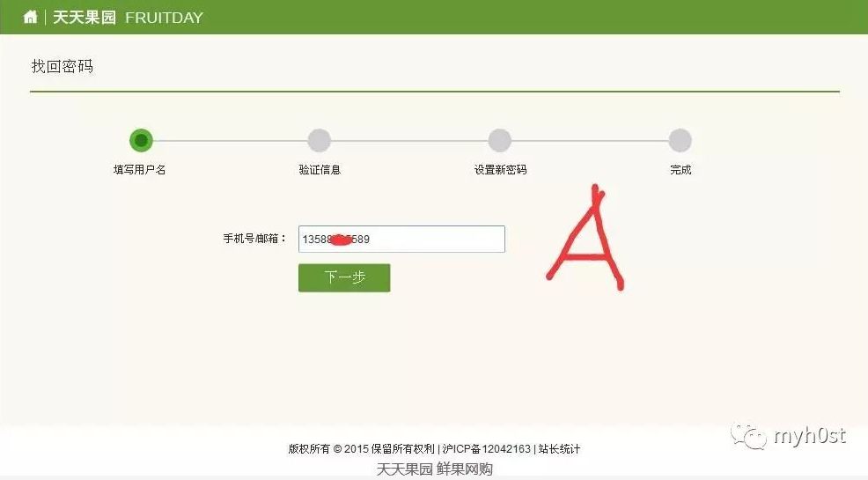The image size is (868, 480).
Task: Open the 站长统计 footer link
Action: coord(559,449)
